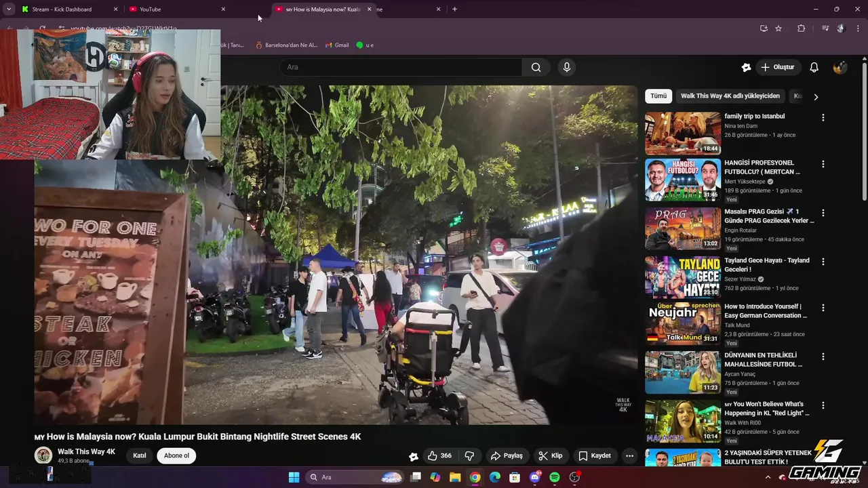Open Windows Start menu
This screenshot has width=868, height=488.
(294, 477)
